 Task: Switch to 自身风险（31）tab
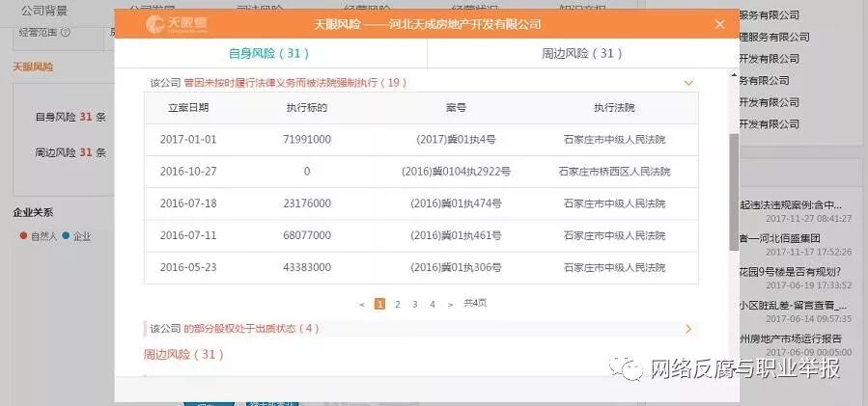pos(269,54)
